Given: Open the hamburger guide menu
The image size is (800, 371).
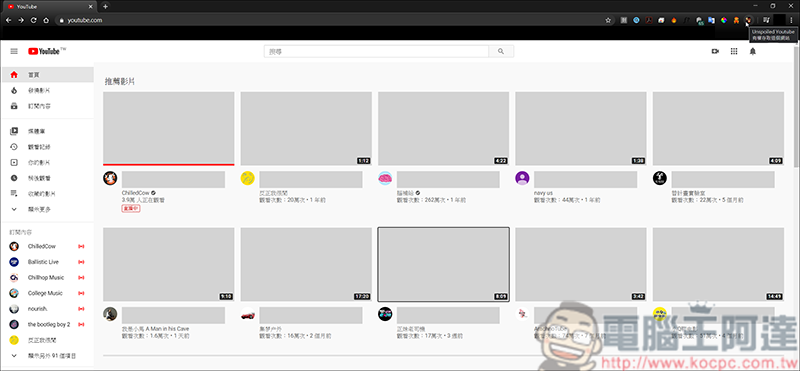Looking at the screenshot, I should click(x=14, y=51).
